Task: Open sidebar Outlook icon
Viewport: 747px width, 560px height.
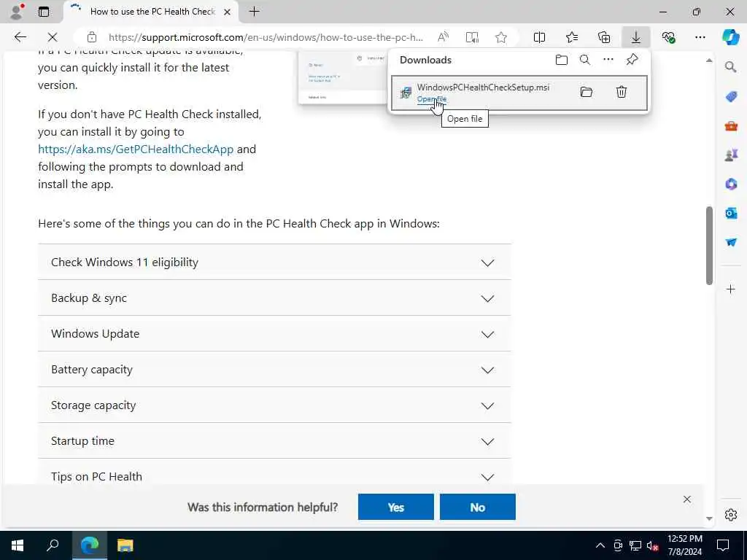Action: pyautogui.click(x=731, y=213)
